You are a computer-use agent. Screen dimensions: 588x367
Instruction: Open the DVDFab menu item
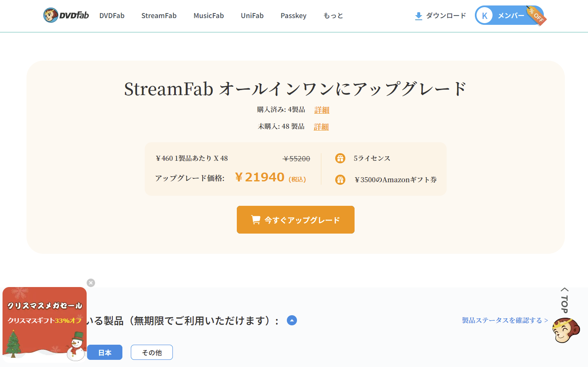click(x=112, y=16)
